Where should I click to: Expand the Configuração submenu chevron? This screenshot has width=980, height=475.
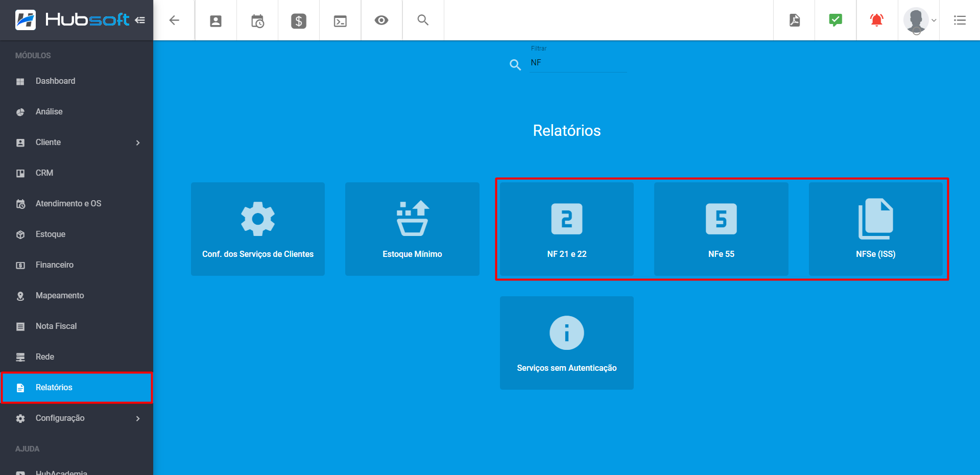click(x=138, y=418)
